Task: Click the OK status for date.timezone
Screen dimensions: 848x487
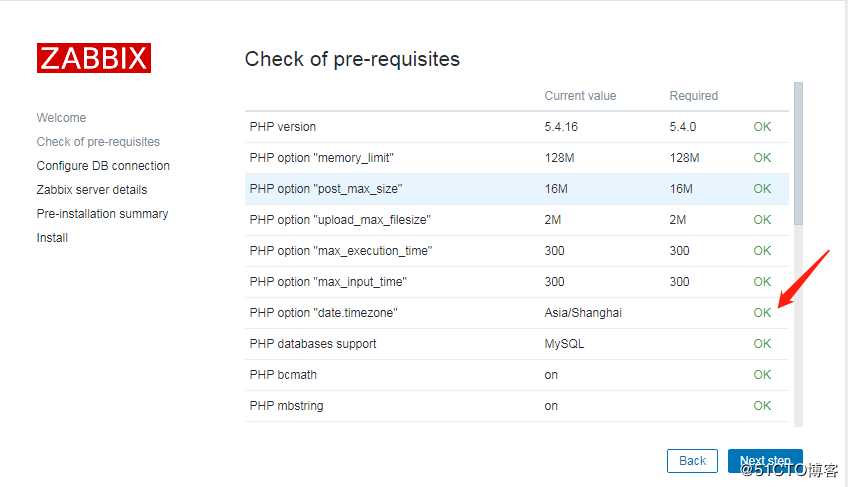Action: click(762, 313)
